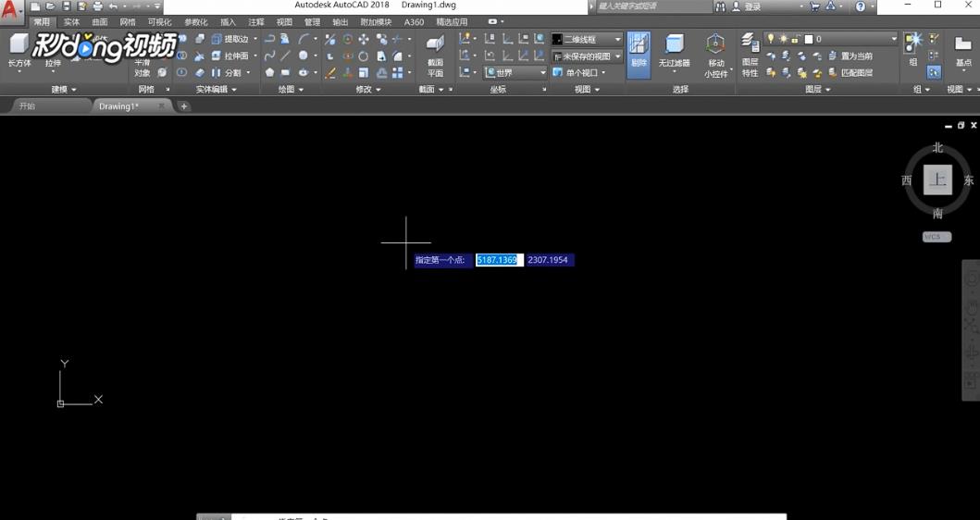Switch to the 输出 ribbon tab
980x520 pixels.
(341, 22)
